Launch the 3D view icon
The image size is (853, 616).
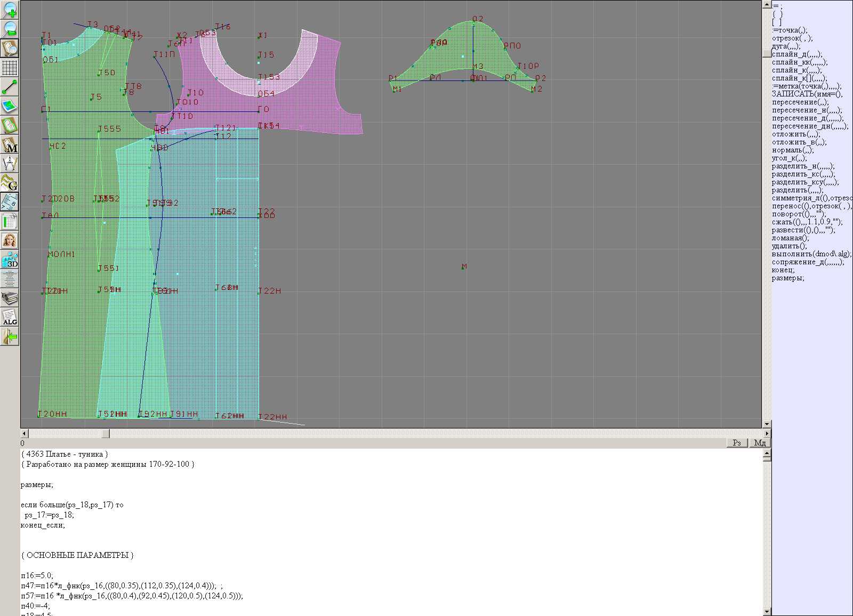click(10, 260)
